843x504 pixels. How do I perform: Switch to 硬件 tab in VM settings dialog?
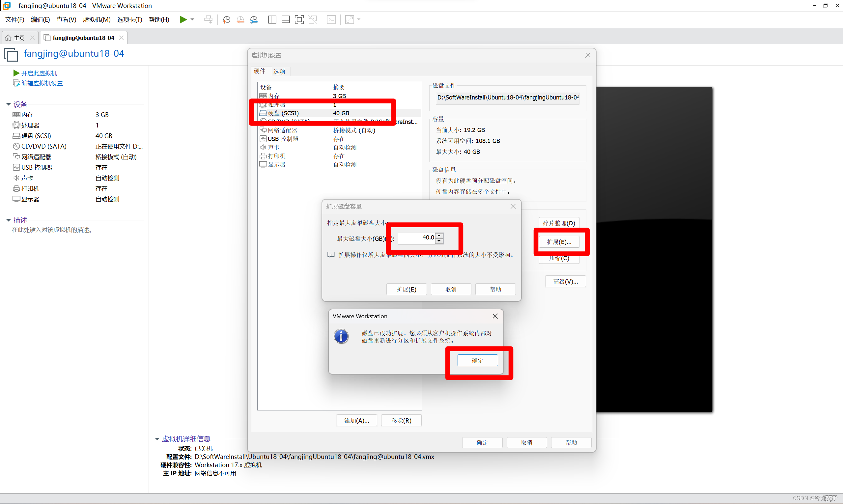(260, 71)
